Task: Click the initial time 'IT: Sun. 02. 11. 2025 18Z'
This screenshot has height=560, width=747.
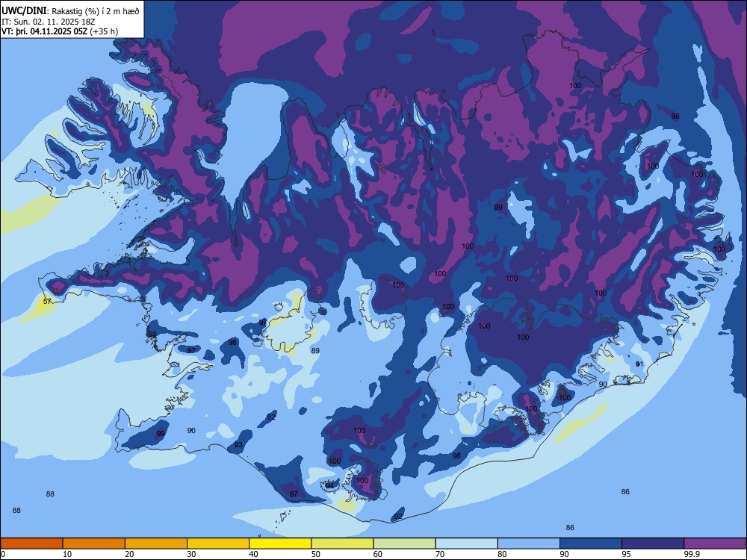Action: point(48,22)
